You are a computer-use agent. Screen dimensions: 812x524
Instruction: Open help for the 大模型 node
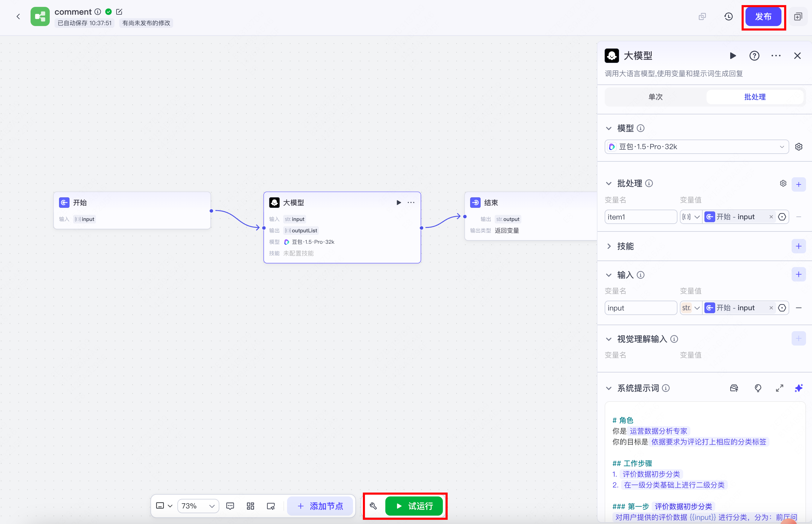[x=754, y=56]
